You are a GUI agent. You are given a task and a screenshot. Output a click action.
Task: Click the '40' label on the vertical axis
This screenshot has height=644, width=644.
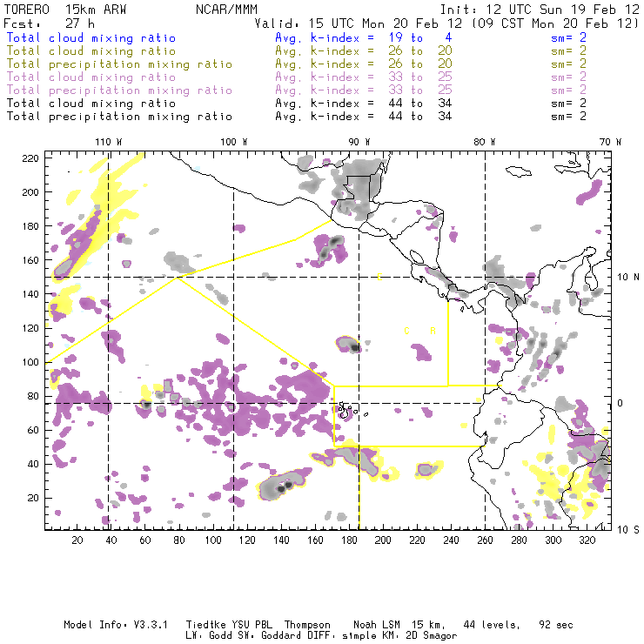pos(33,464)
